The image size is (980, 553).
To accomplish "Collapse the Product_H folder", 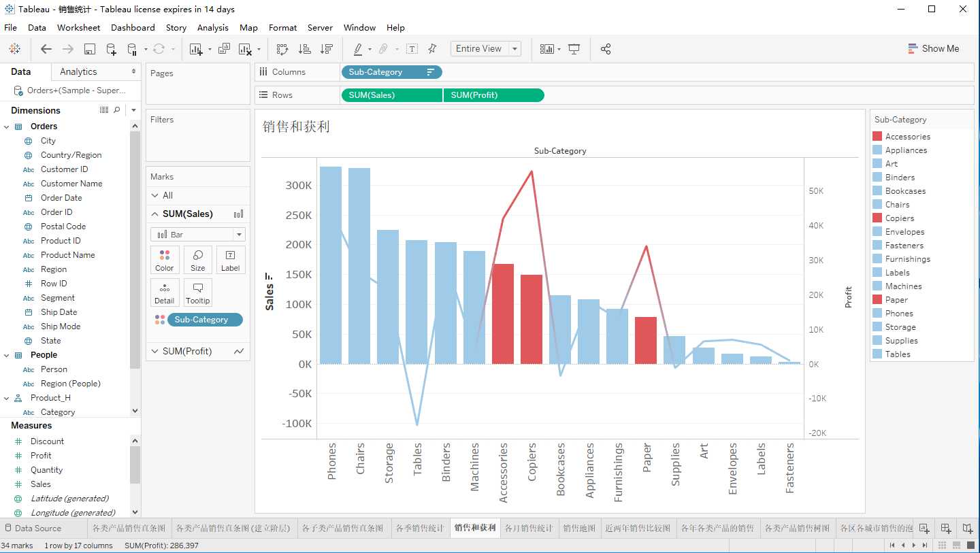I will tap(6, 398).
